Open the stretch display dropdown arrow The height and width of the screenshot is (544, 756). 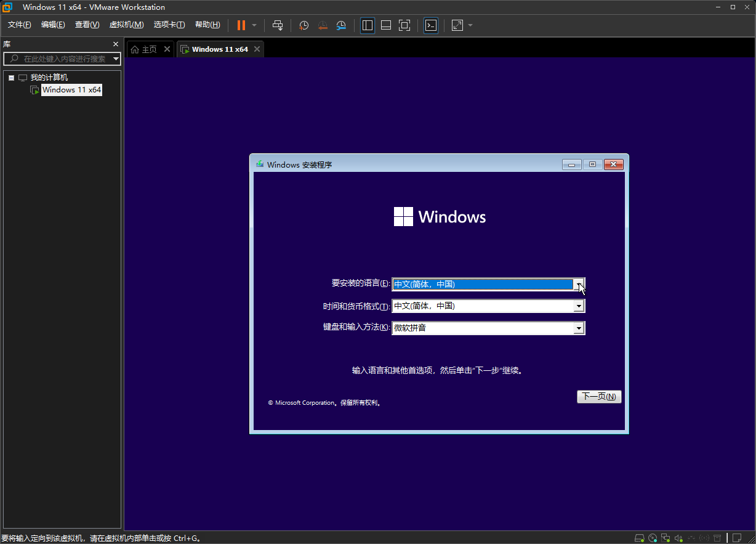tap(470, 25)
